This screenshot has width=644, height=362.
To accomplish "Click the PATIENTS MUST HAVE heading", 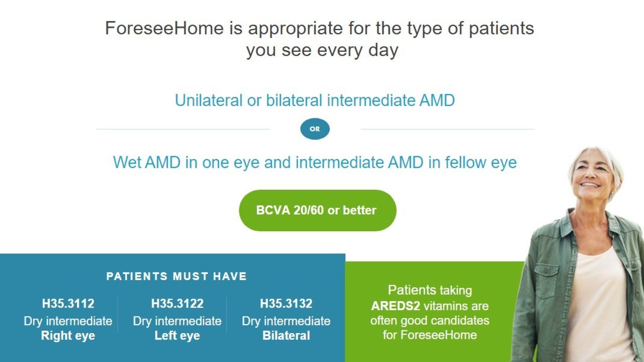I will [x=176, y=276].
